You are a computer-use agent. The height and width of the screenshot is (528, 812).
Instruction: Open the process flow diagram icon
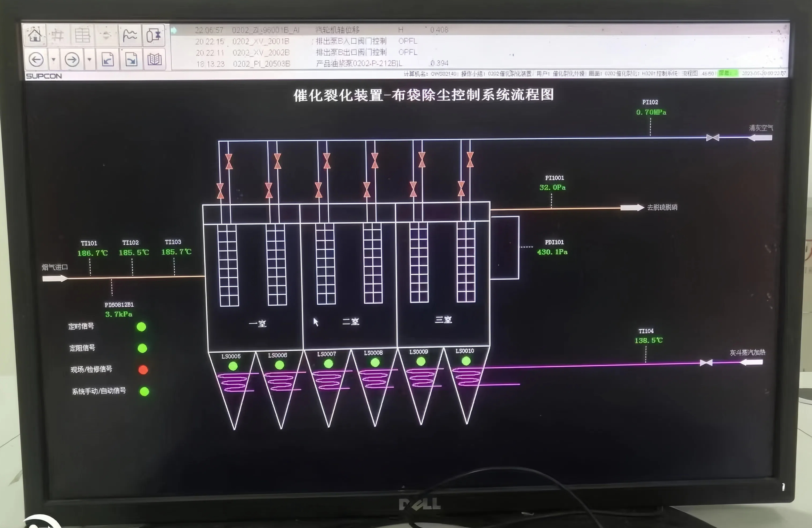click(x=154, y=35)
